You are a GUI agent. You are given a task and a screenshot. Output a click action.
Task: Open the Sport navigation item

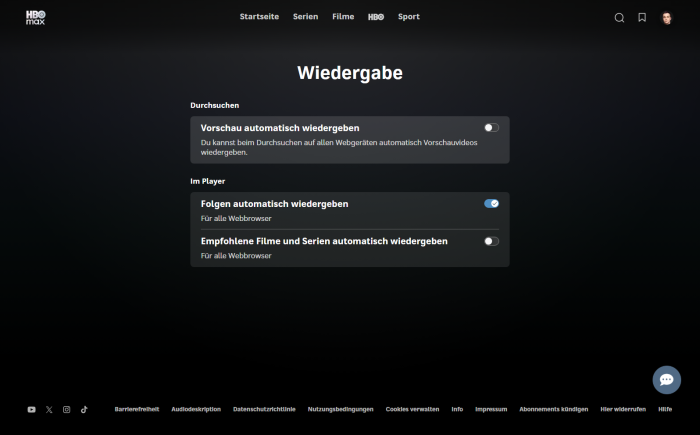pos(409,17)
